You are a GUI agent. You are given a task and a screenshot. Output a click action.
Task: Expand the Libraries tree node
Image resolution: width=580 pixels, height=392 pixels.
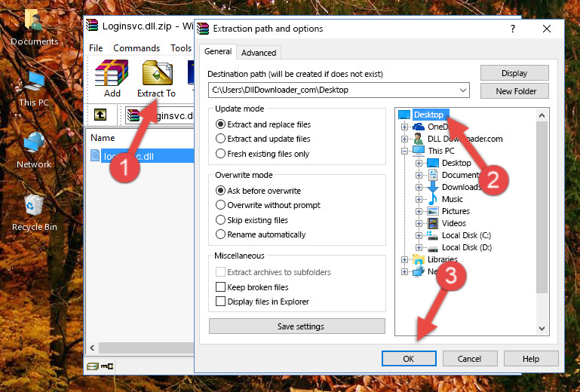tap(405, 259)
